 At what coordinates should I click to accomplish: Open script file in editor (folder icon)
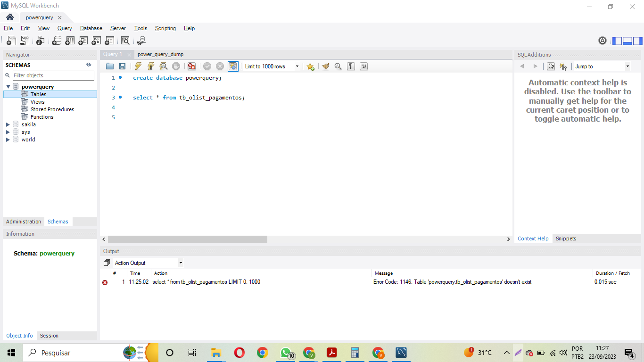click(x=110, y=66)
